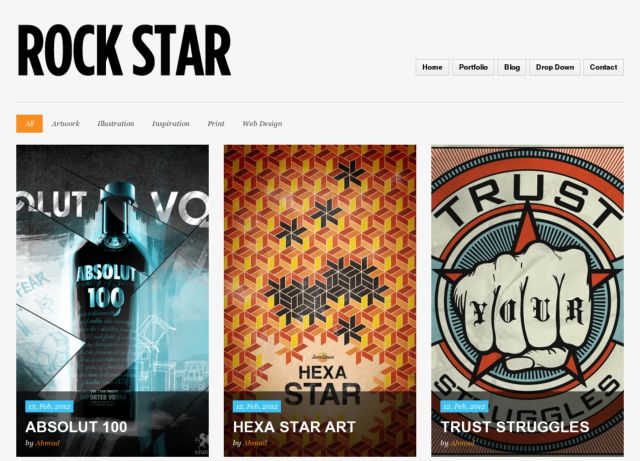Open the Hexa Star poster thumbnail

coord(320,265)
